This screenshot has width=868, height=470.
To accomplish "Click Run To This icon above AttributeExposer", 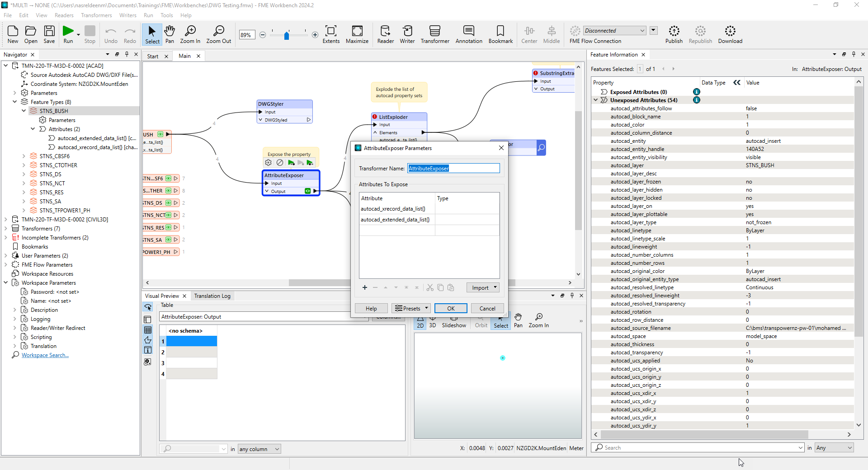I will pyautogui.click(x=291, y=163).
